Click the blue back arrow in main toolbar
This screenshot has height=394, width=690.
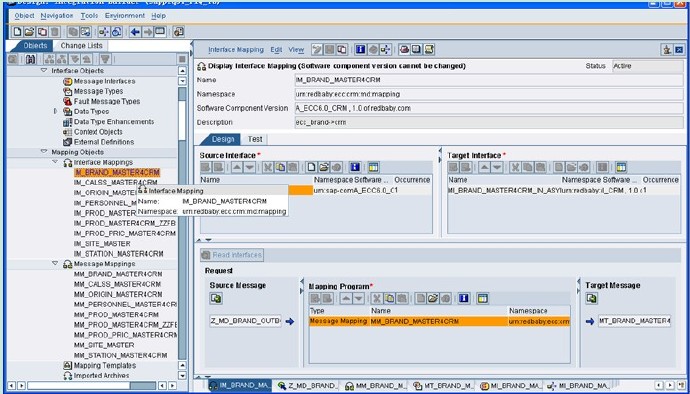tap(135, 32)
